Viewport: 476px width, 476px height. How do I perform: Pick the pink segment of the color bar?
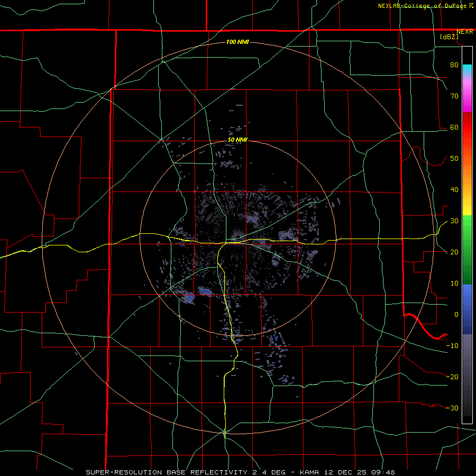point(467,94)
